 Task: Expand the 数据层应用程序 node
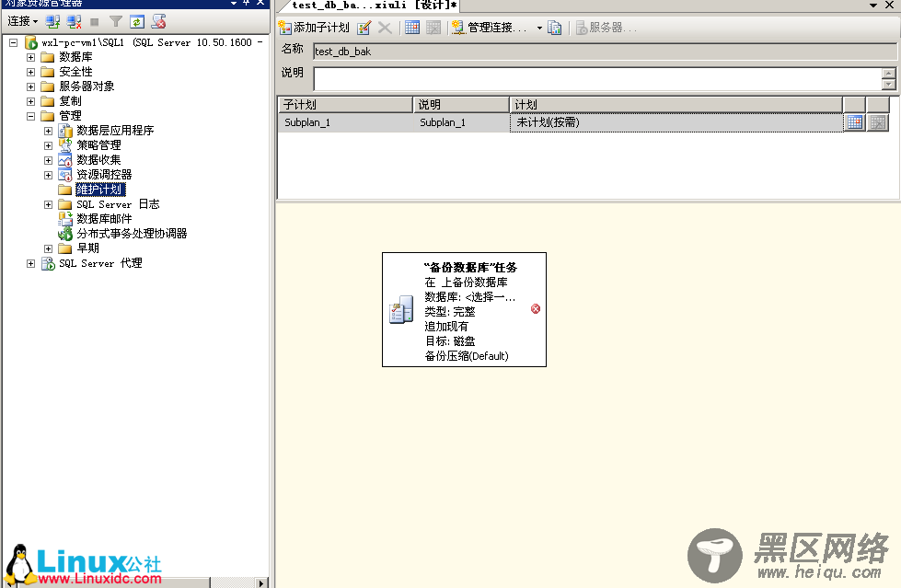pos(48,131)
